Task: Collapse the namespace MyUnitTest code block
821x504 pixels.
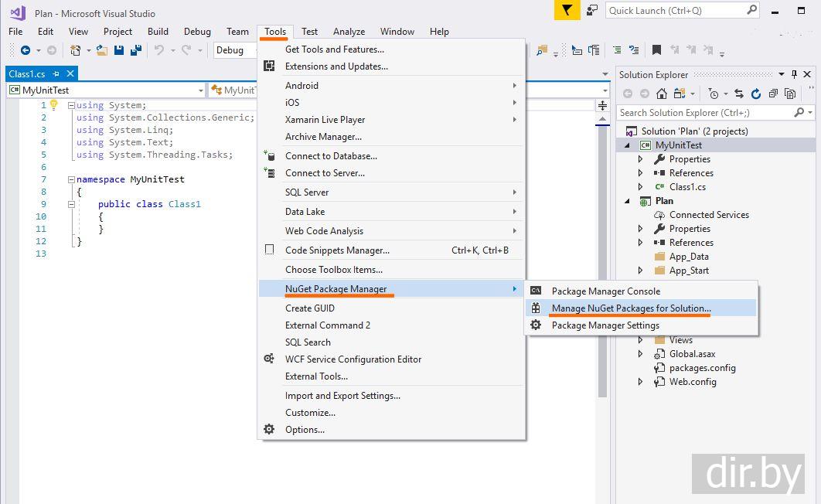Action: 71,179
